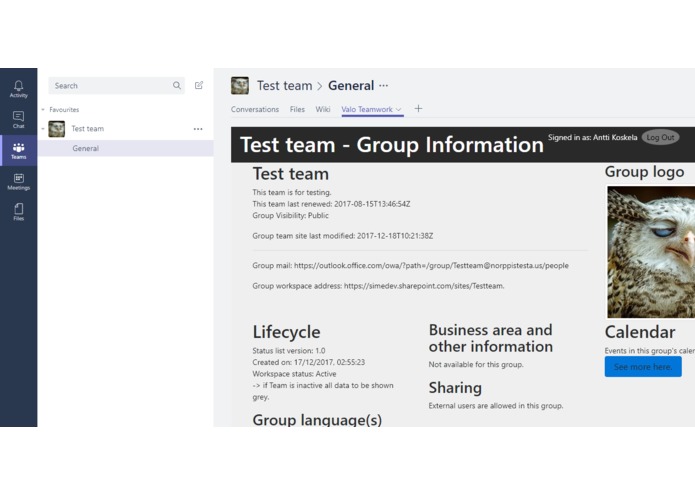The image size is (695, 494).
Task: Collapse the Favourites section arrow
Action: click(43, 109)
